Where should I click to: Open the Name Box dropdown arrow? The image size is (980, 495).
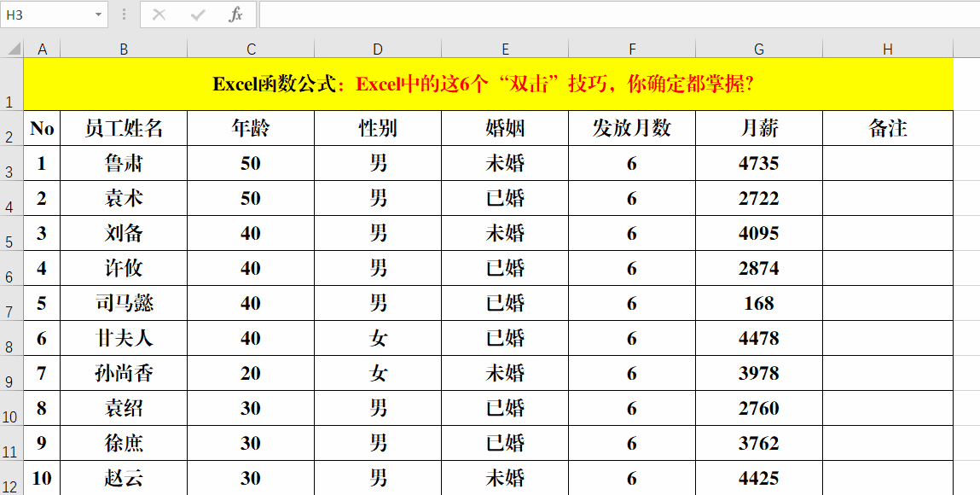(98, 15)
